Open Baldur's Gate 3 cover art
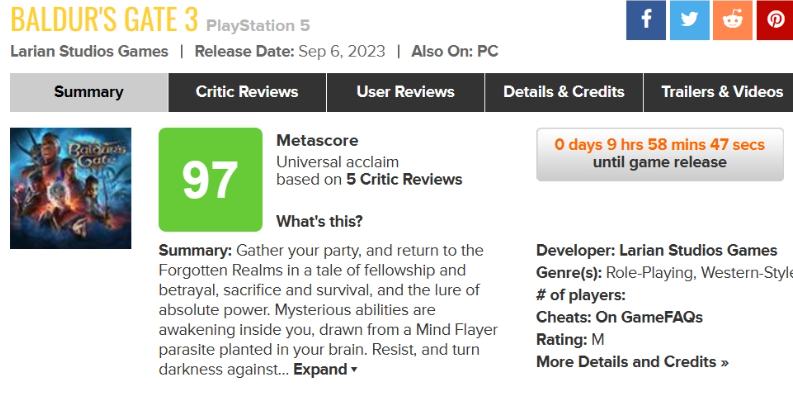Viewport: 793px width, 393px height. pos(70,188)
